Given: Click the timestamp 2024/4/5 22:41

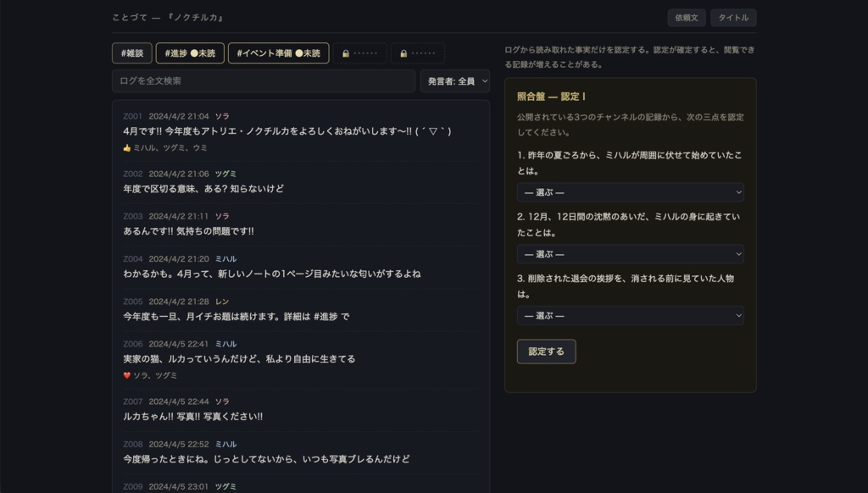Looking at the screenshot, I should click(x=179, y=344).
